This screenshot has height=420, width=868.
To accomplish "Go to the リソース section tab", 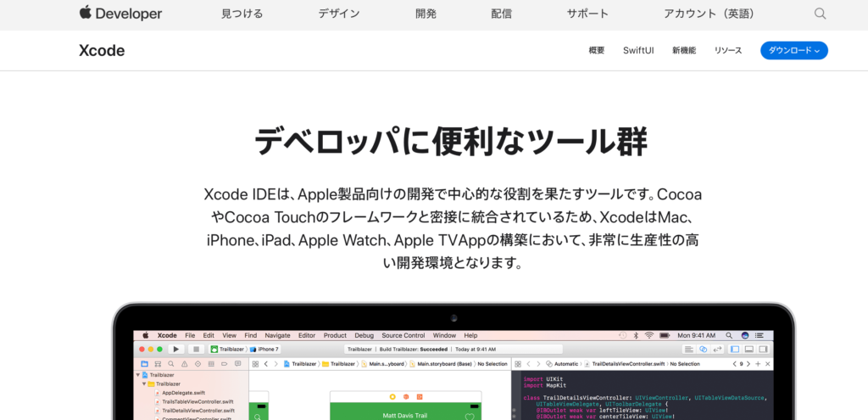I will 728,50.
